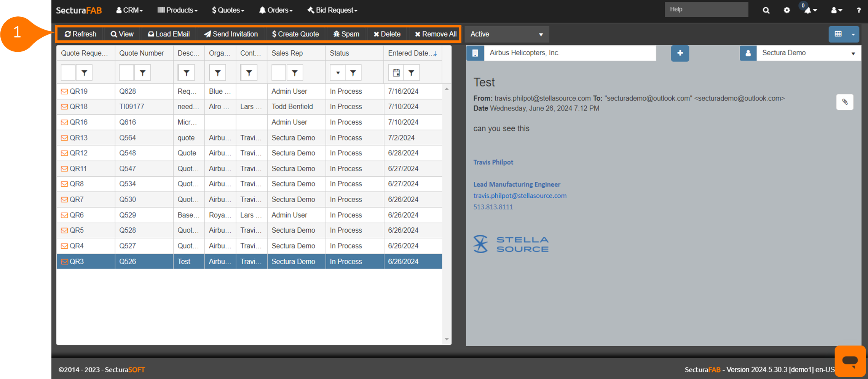Viewport: 868px width, 379px height.
Task: Click filter icon under Quote Number column
Action: (x=142, y=72)
